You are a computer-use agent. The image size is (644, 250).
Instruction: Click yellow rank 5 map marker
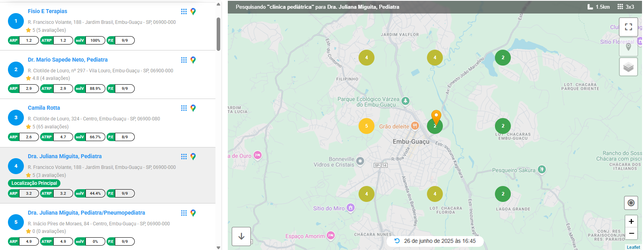pos(366,126)
